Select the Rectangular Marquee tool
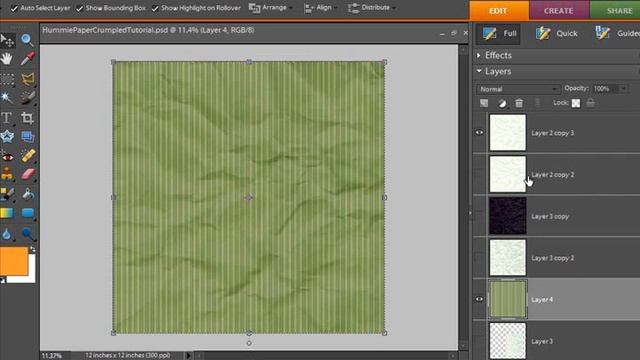Image resolution: width=640 pixels, height=360 pixels. pos(7,79)
